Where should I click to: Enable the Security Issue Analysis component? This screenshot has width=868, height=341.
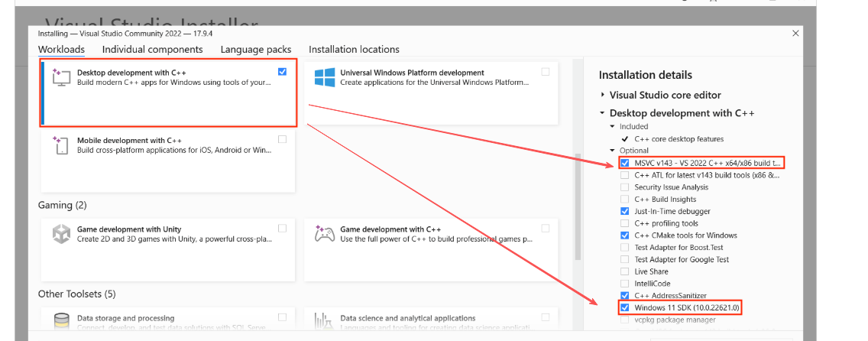click(x=625, y=187)
